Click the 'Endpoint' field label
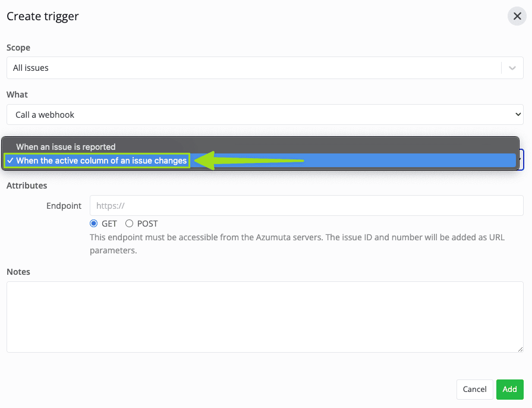This screenshot has height=408, width=532. pos(64,205)
